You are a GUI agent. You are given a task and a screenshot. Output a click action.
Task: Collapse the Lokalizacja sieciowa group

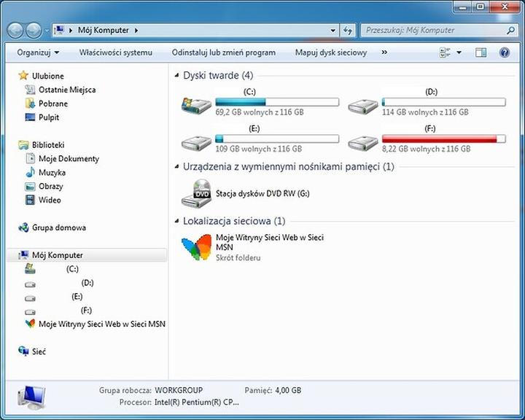(x=176, y=221)
